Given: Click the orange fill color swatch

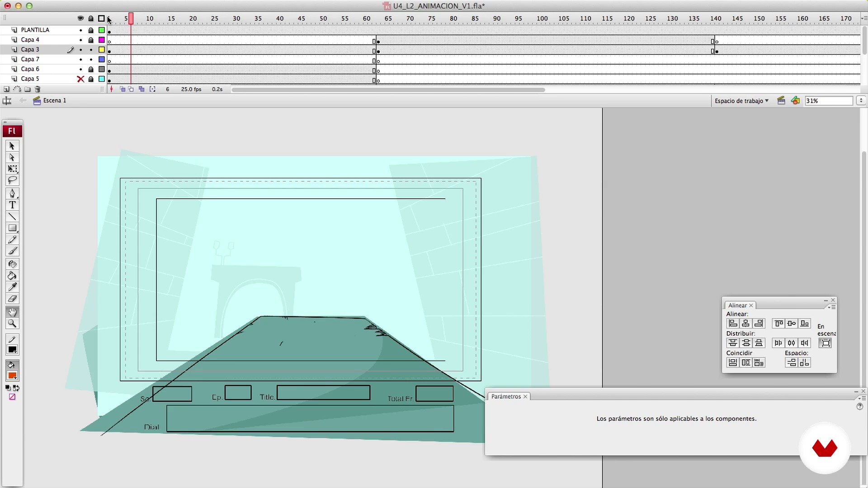Looking at the screenshot, I should click(x=12, y=376).
